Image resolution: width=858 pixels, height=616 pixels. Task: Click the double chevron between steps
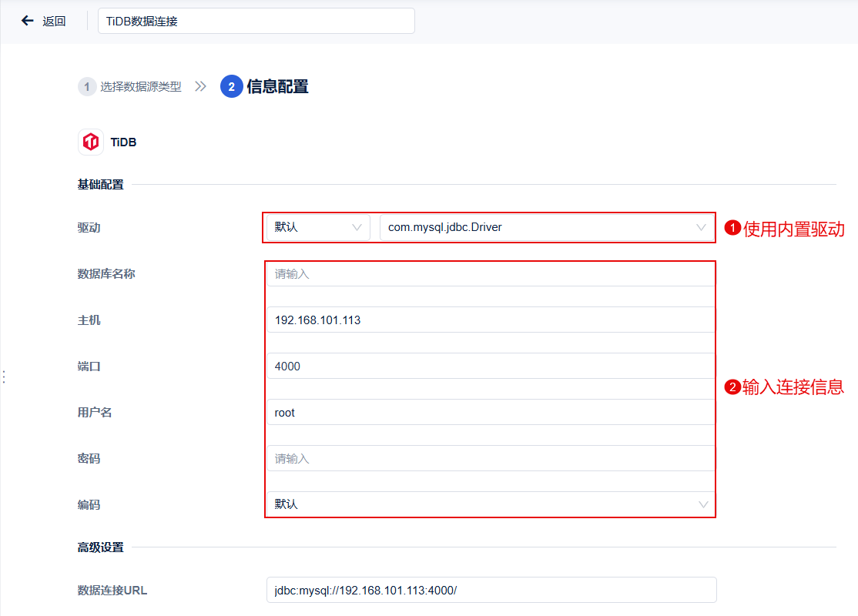(201, 86)
